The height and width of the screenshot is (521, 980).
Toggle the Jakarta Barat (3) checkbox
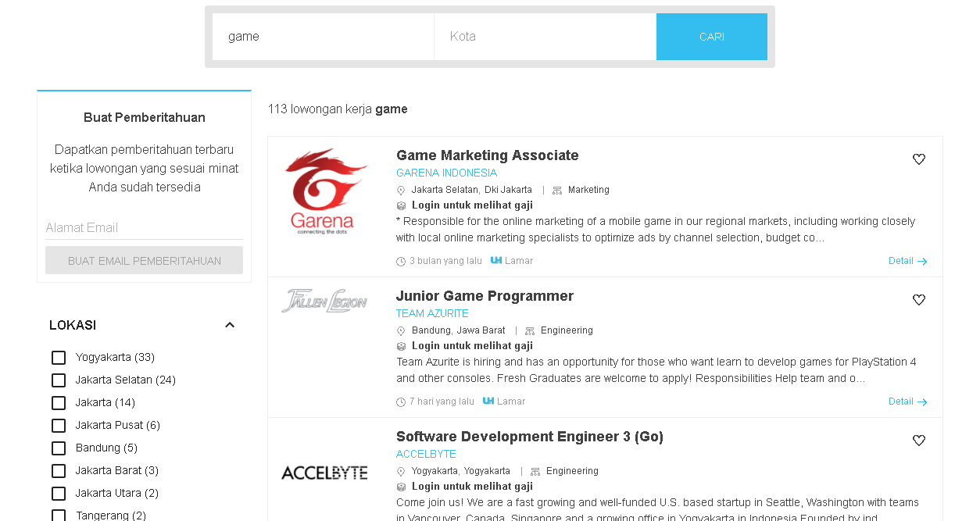pos(59,471)
